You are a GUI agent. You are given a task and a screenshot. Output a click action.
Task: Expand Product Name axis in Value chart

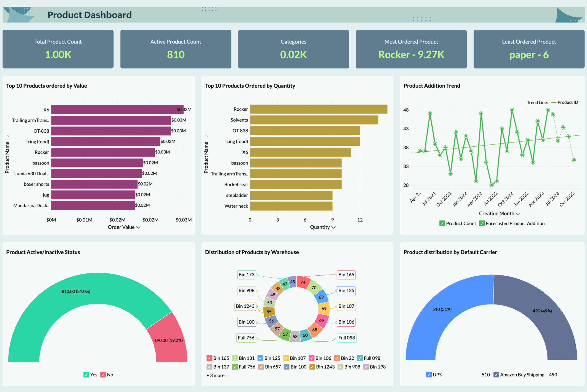point(8,137)
